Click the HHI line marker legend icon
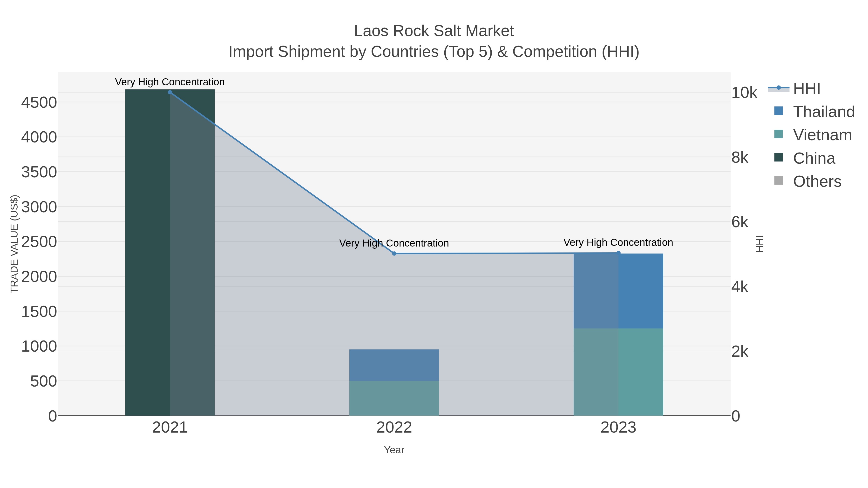This screenshot has width=868, height=488. (x=779, y=88)
